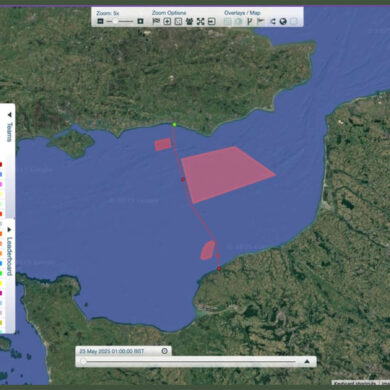
Task: Expand the Leaderboard side panel
Action: (10, 230)
